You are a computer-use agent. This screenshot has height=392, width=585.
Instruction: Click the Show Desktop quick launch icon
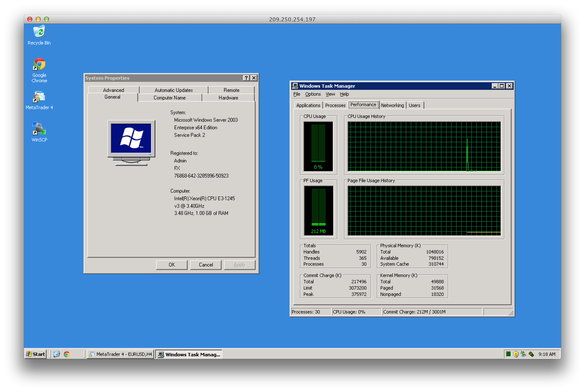57,354
